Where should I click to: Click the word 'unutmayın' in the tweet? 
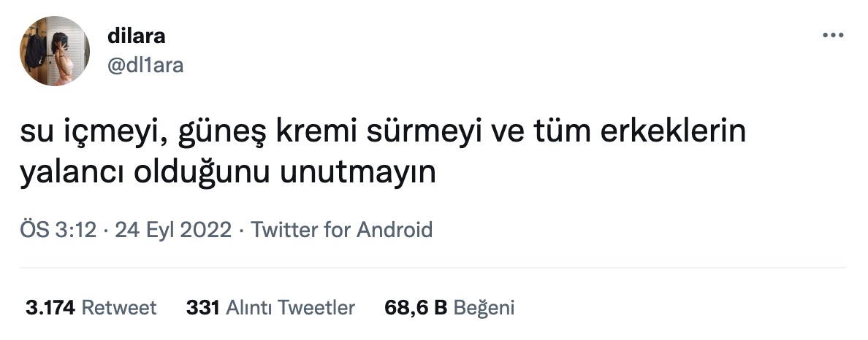(x=357, y=173)
